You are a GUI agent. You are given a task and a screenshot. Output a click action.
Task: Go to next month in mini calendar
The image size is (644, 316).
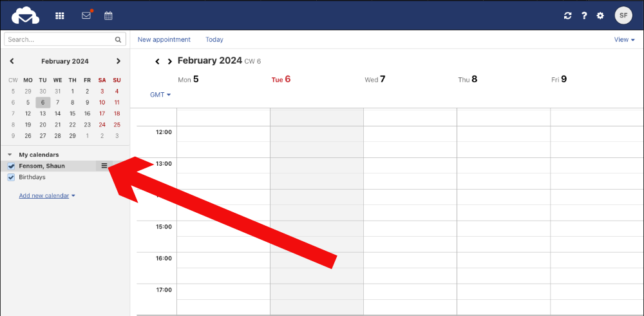118,61
